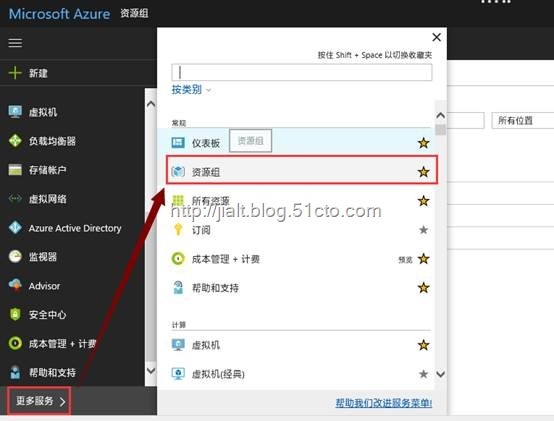Click the filter text box beside 所有位置
This screenshot has width=554, height=421.
pyautogui.click(x=466, y=120)
